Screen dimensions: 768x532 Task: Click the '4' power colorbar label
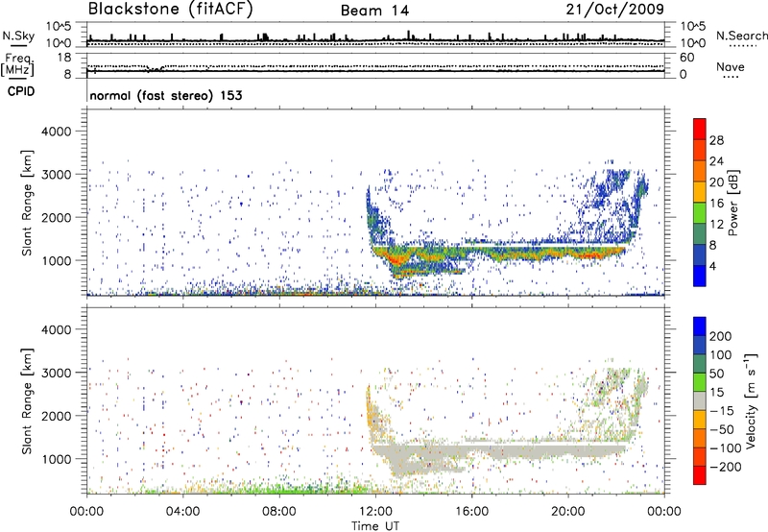click(x=712, y=266)
